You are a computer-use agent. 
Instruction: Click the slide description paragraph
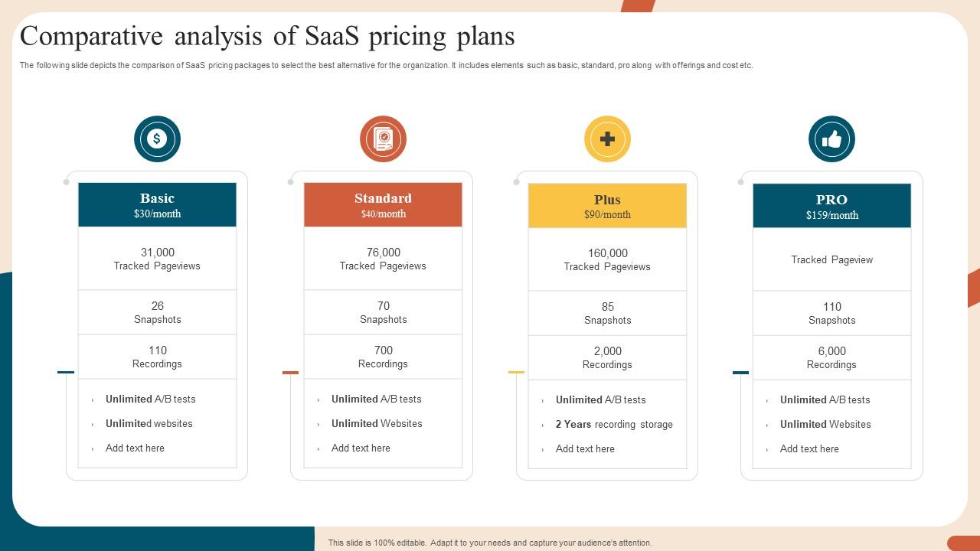click(386, 66)
